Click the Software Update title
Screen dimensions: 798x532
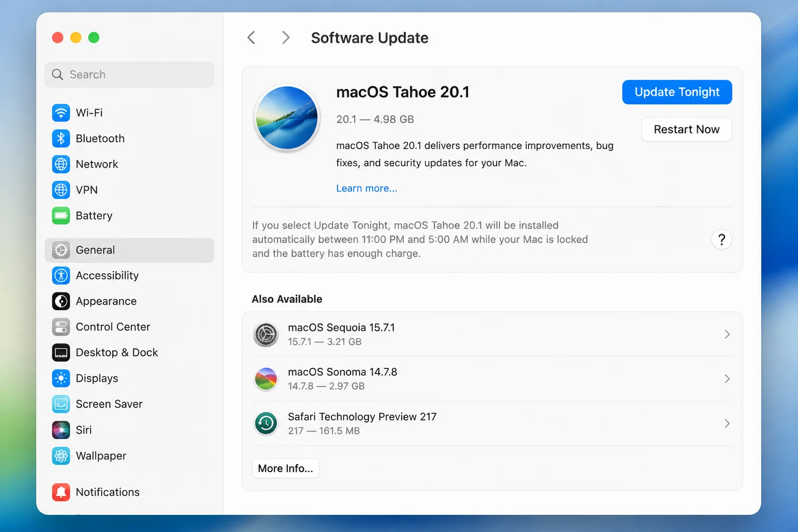click(369, 38)
